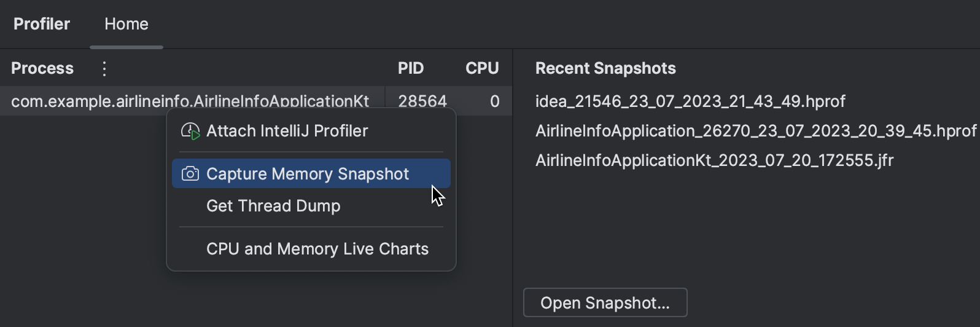This screenshot has width=980, height=327.
Task: Click the PID value 28564
Action: (422, 101)
